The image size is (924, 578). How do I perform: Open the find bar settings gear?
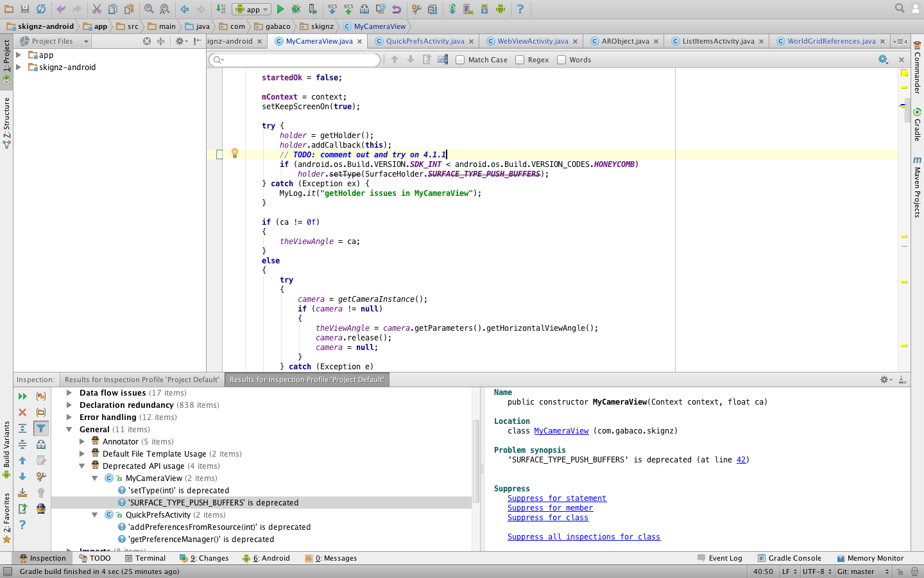[883, 59]
